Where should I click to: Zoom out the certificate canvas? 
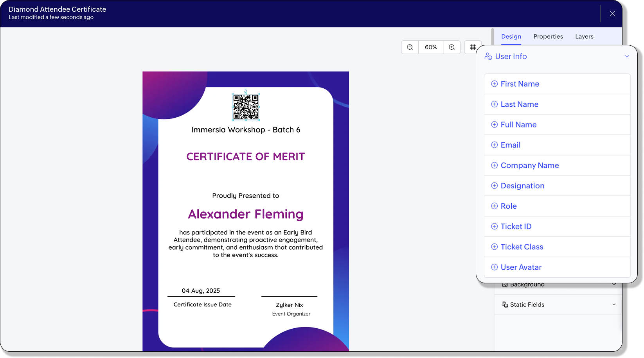[410, 47]
